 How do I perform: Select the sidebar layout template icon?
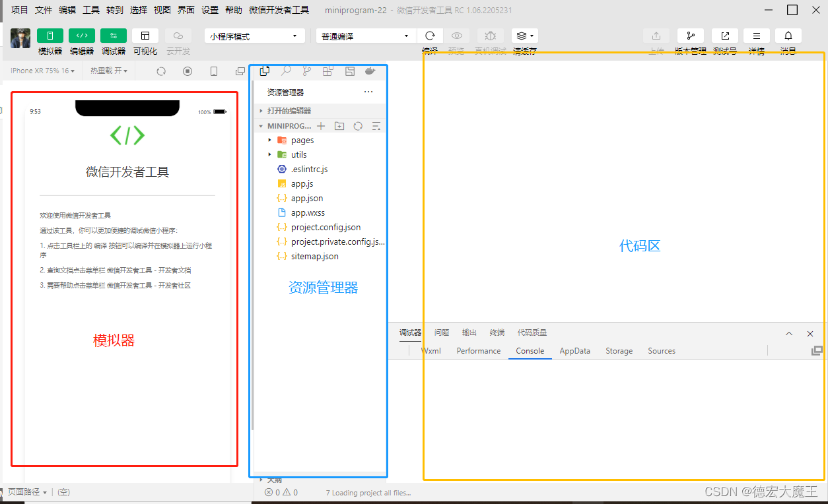tap(350, 71)
